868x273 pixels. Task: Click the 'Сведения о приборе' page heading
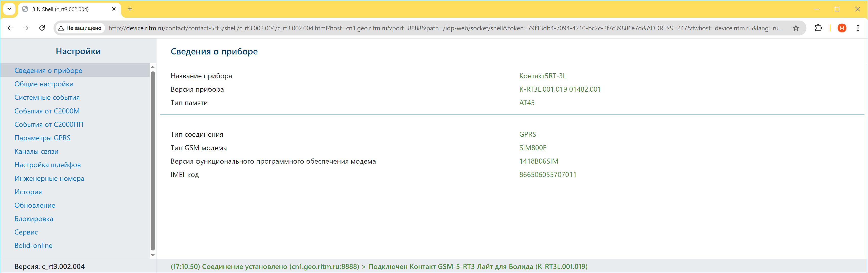click(x=214, y=51)
